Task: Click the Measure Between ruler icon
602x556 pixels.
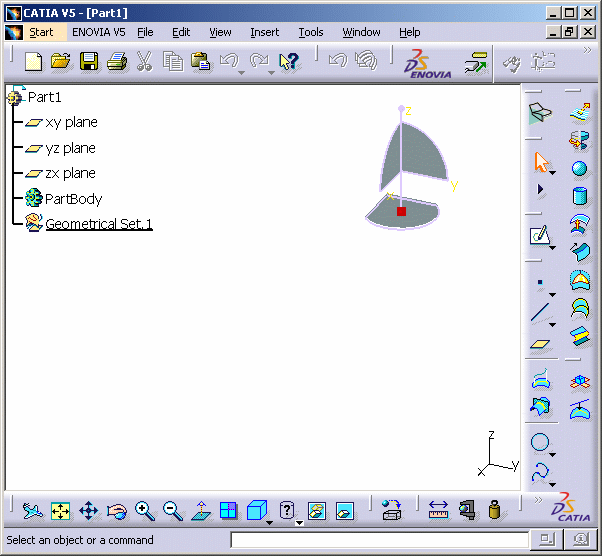Action: tap(438, 511)
